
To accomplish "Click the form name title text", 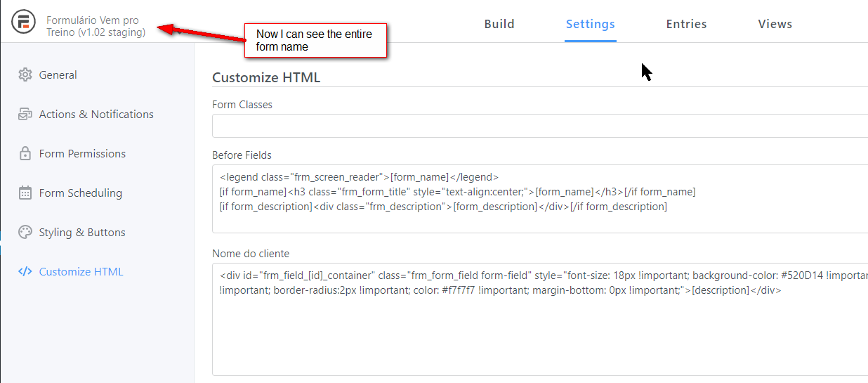I will coord(96,27).
